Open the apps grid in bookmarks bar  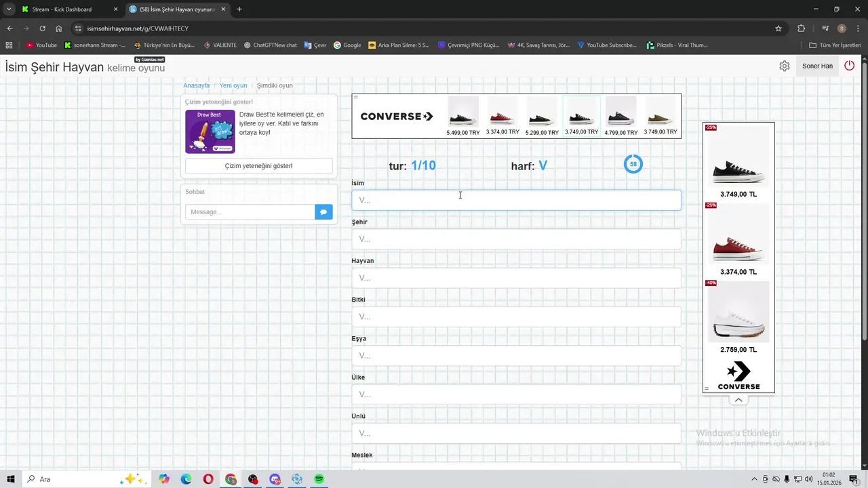coord(9,45)
